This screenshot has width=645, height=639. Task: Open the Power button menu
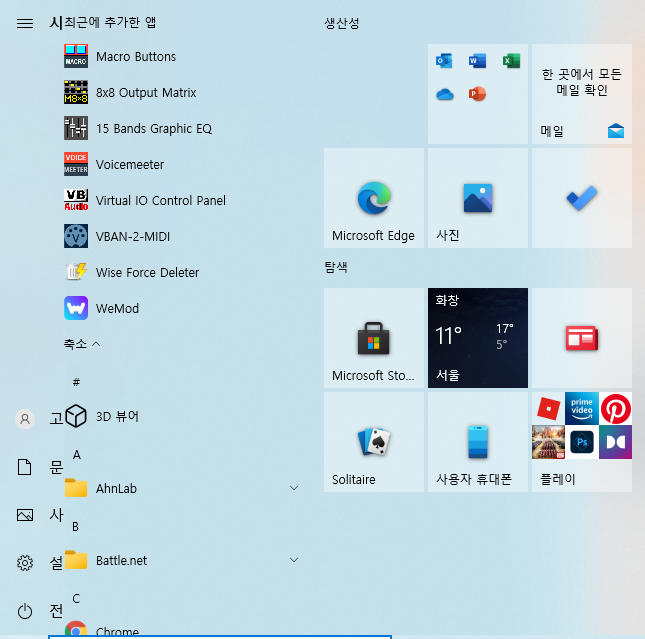coord(25,611)
